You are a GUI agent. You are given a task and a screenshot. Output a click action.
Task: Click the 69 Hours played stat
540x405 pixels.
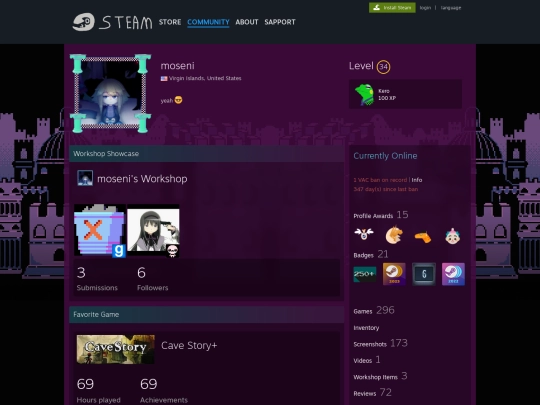pyautogui.click(x=98, y=391)
